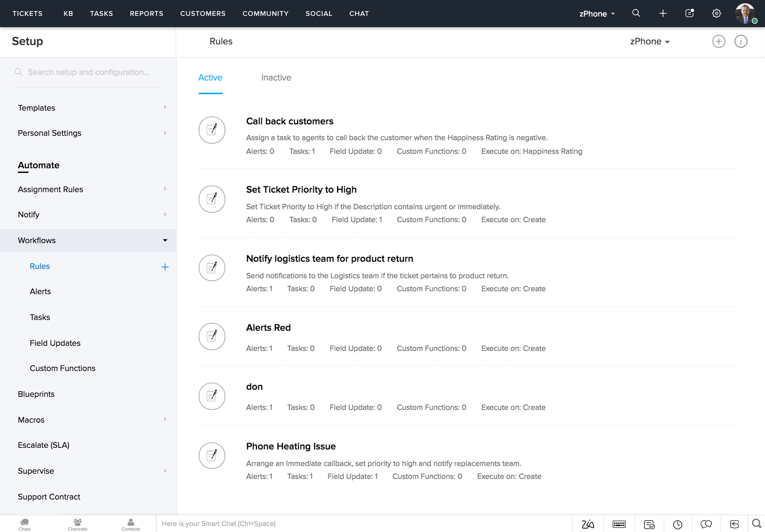The image size is (765, 532).
Task: Open the Call back customers rule
Action: [x=290, y=121]
